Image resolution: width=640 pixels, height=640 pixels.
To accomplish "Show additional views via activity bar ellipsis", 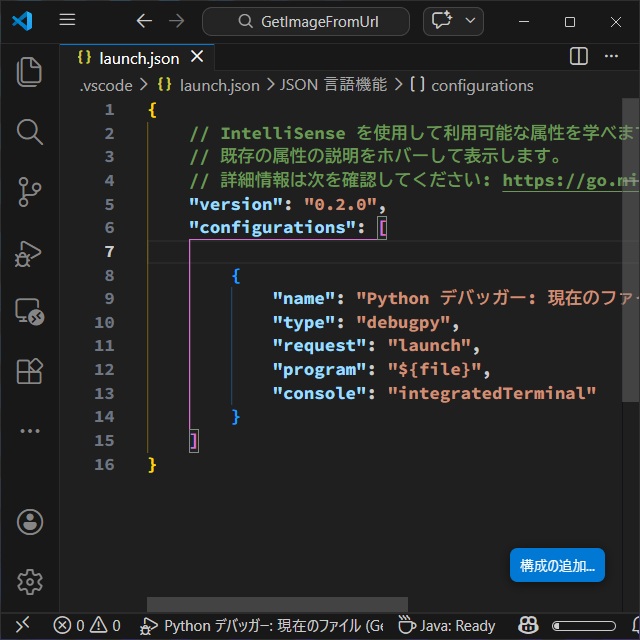I will (30, 431).
